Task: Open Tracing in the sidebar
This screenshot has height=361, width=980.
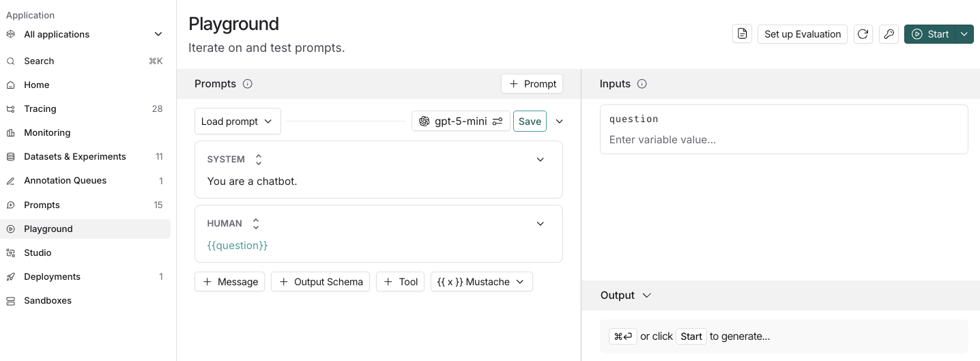Action: click(40, 109)
